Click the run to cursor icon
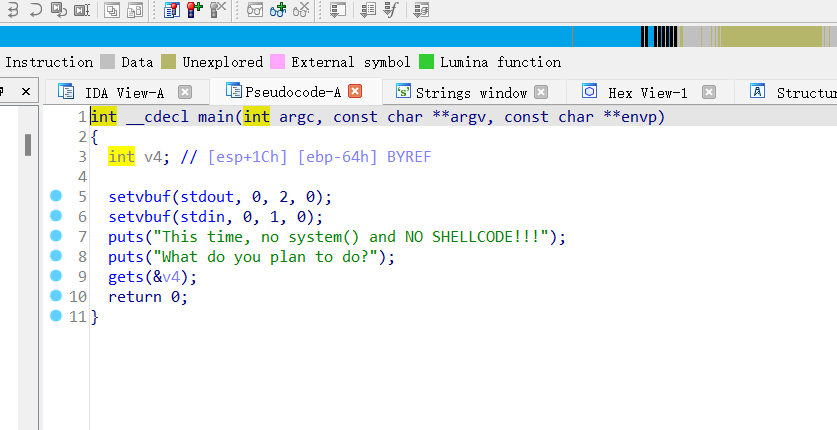 (82, 10)
